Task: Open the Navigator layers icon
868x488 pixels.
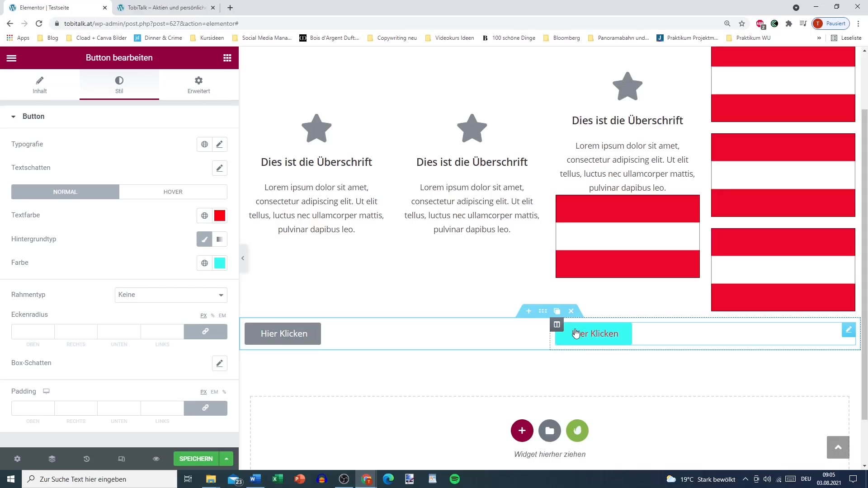Action: [x=52, y=459]
